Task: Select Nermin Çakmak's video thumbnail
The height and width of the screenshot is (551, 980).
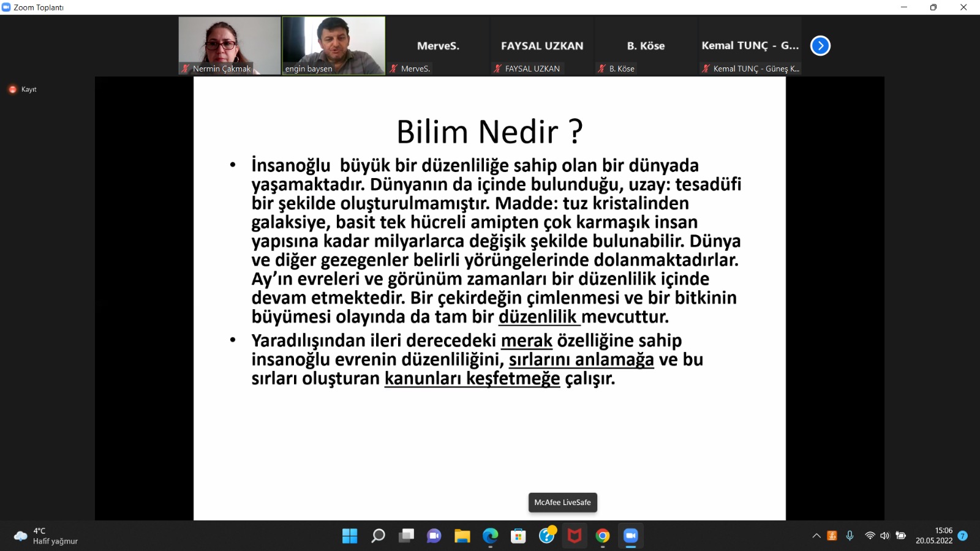Action: pyautogui.click(x=230, y=45)
